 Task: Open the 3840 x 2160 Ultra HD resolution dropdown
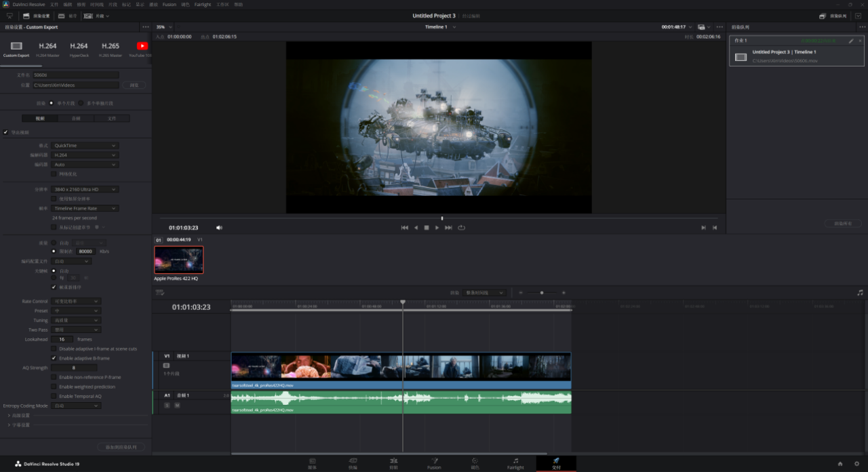coord(85,189)
